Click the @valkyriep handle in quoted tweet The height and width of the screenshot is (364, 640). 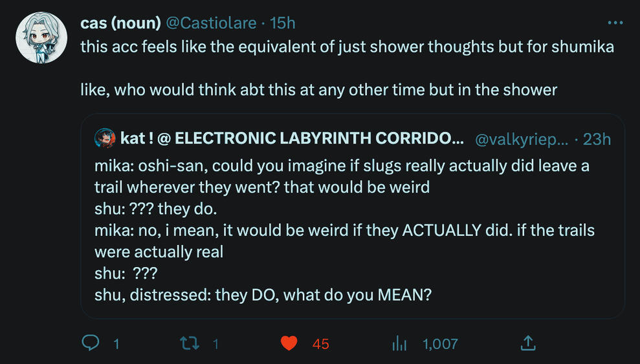522,139
